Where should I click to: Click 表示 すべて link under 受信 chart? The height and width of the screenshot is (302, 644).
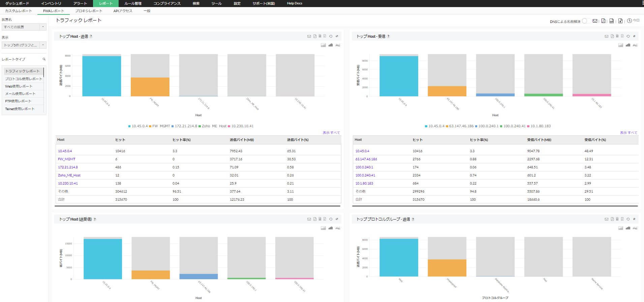click(628, 133)
